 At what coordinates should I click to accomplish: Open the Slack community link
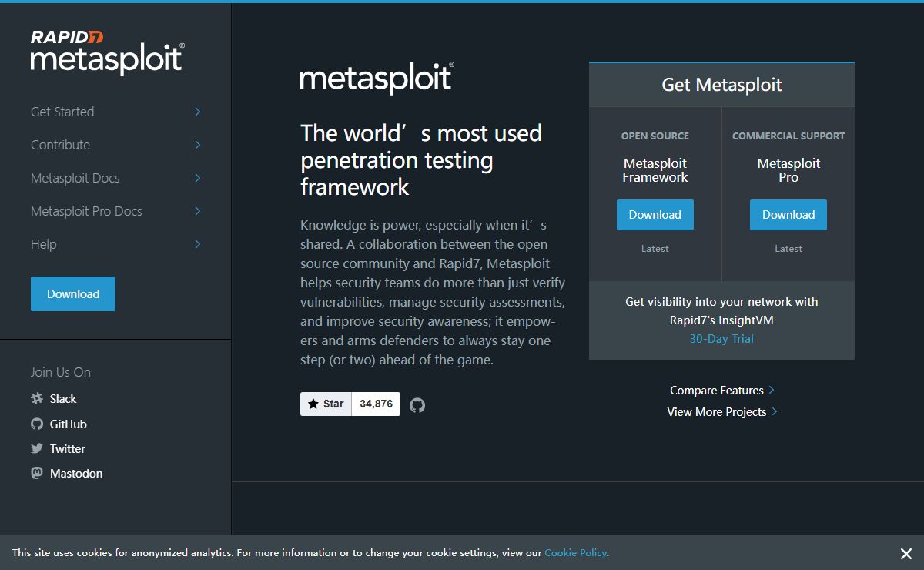tap(63, 399)
